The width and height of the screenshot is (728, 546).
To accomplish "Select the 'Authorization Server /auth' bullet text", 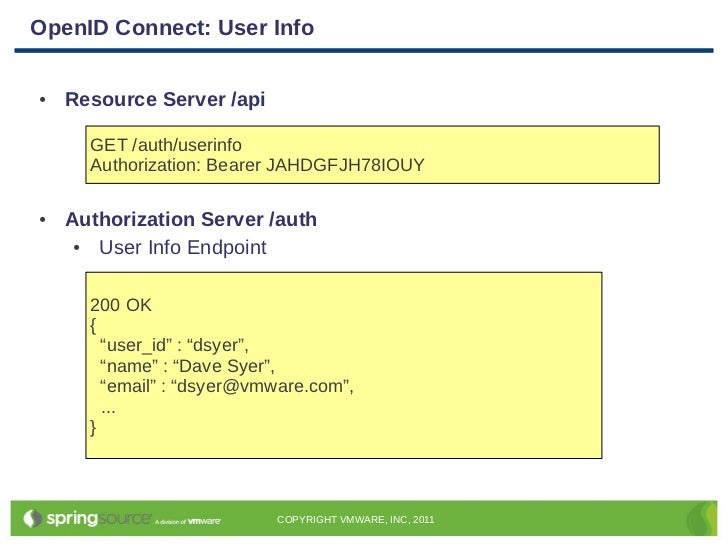I will [x=191, y=219].
